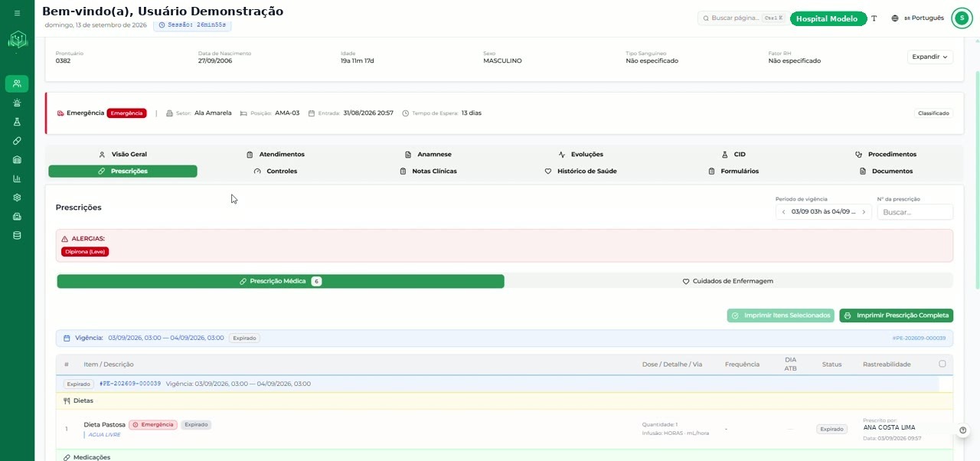Open the hamburger menu in sidebar
Screen dimensions: 980x461
pos(17,13)
